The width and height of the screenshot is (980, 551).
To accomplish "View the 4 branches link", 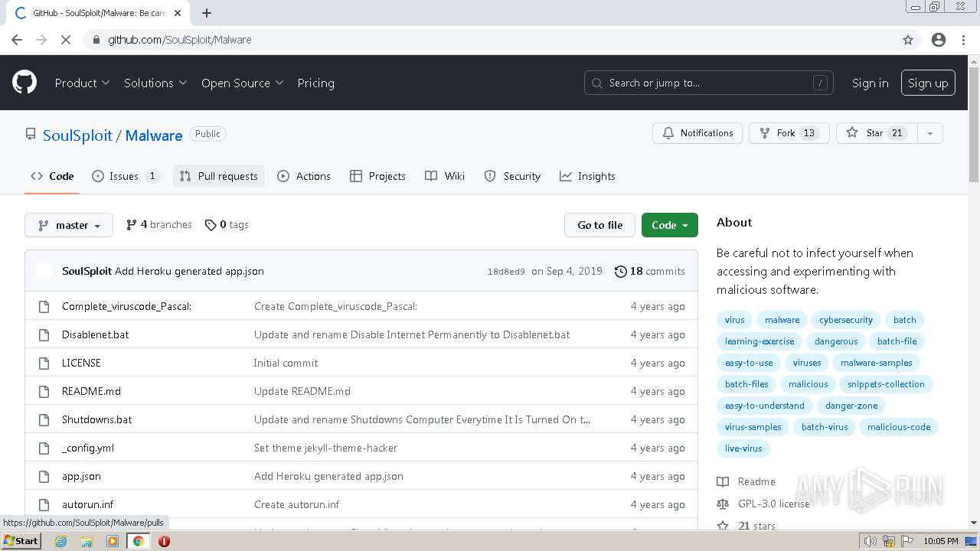I will pyautogui.click(x=159, y=225).
